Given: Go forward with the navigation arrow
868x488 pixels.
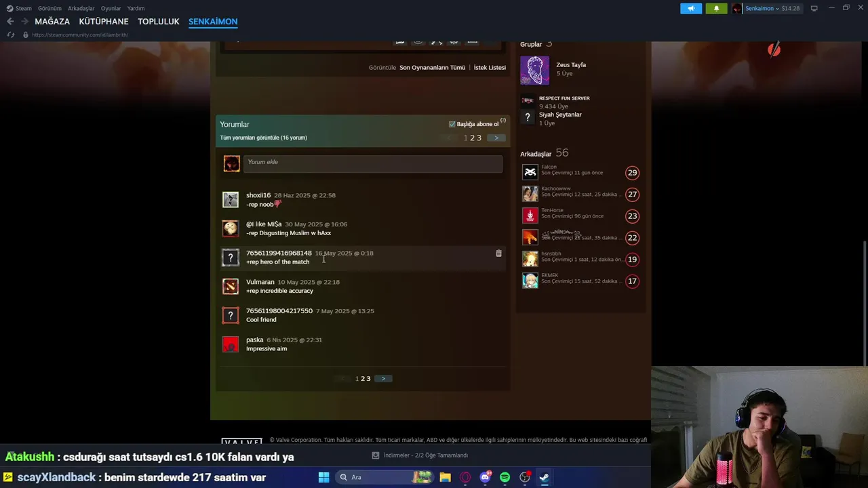Looking at the screenshot, I should pos(24,22).
